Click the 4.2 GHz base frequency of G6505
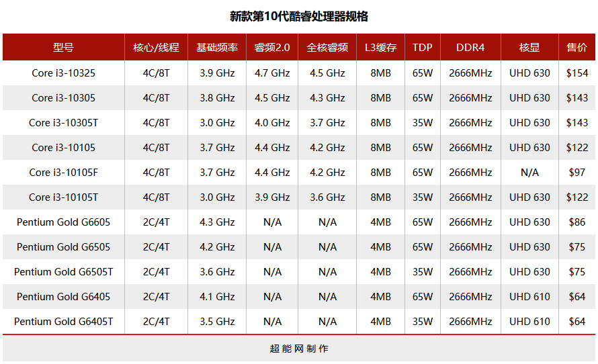The image size is (598, 364). (x=217, y=246)
